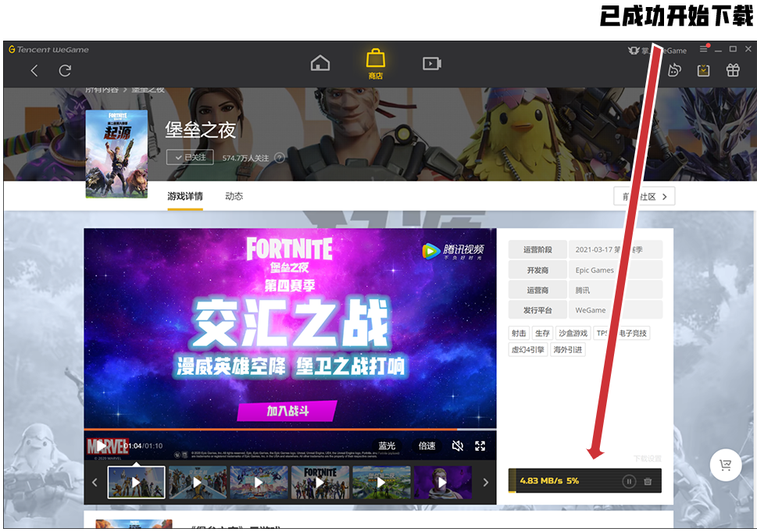Pause the game download

point(629,481)
